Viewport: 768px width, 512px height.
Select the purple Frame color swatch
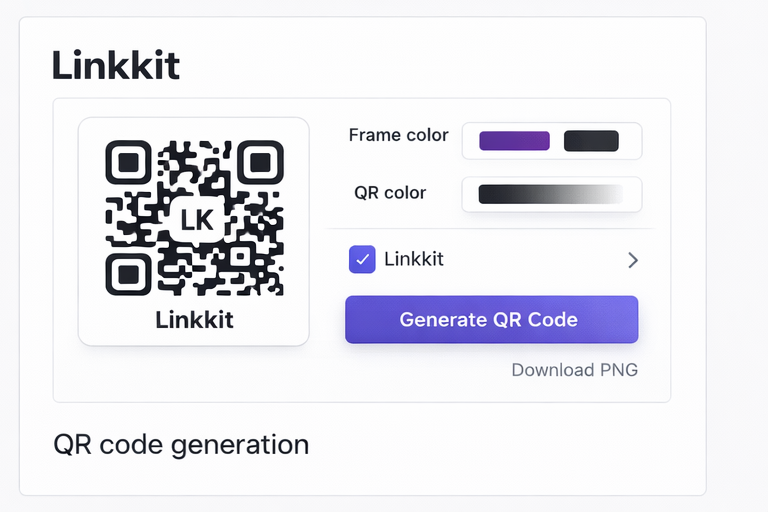coord(514,141)
